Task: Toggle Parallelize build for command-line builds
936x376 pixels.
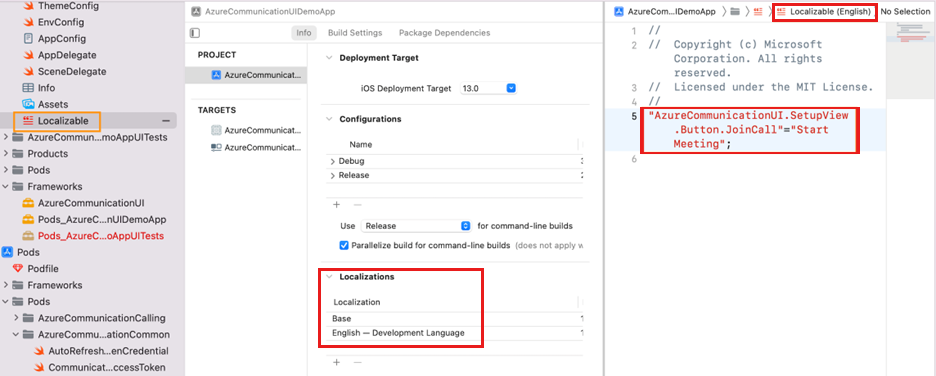Action: coord(344,245)
